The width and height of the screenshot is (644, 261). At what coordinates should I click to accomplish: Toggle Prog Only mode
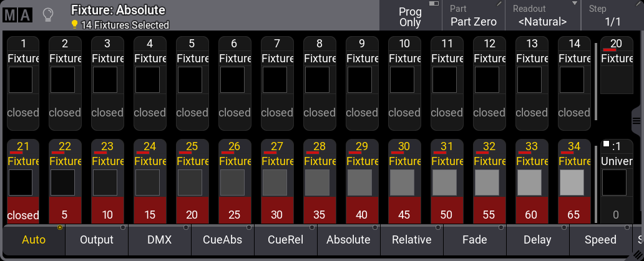pyautogui.click(x=410, y=16)
